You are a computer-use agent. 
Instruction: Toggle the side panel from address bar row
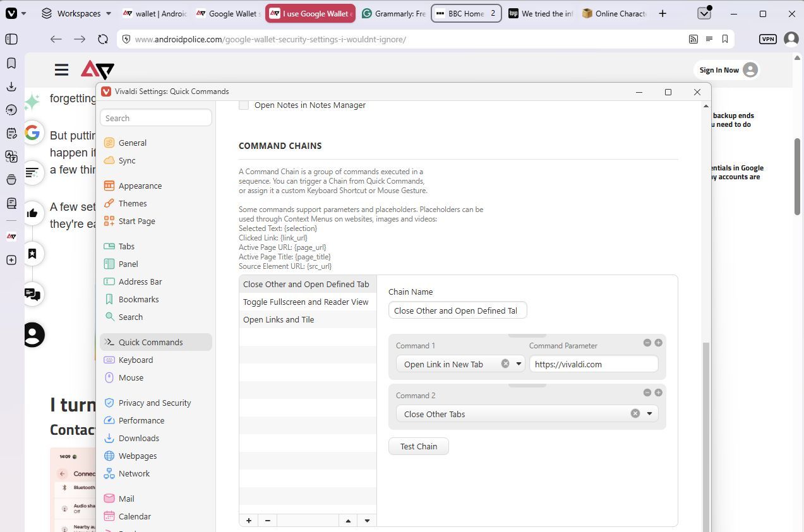pos(11,39)
